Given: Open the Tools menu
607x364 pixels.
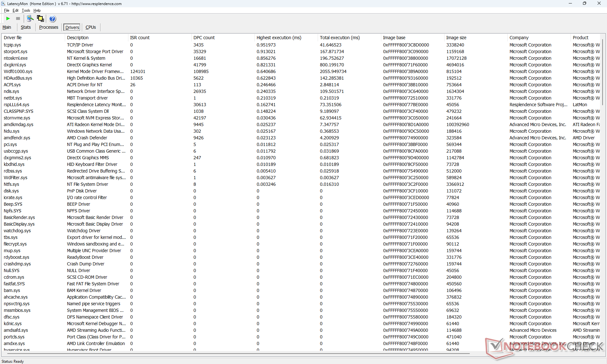Looking at the screenshot, I should [x=26, y=10].
